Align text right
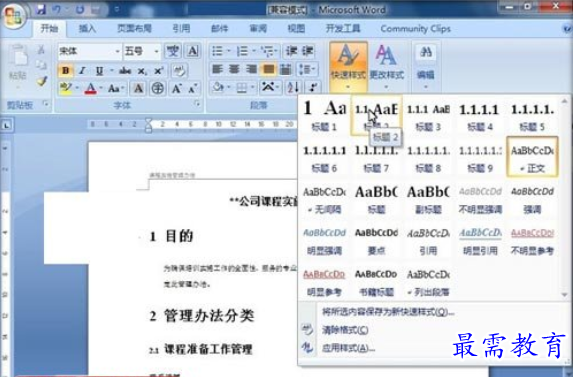The image size is (574, 377). pos(251,69)
